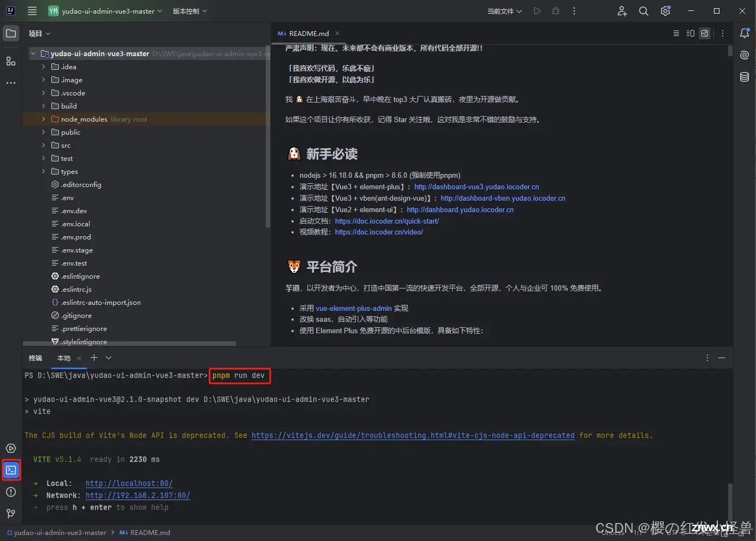Open terminal panel options vertical dots
Screen dimensions: 756x541
707,358
